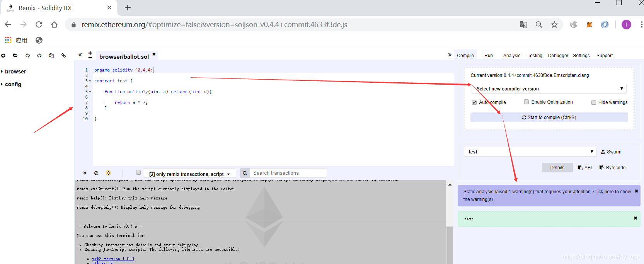Click the browser address bar URL
The width and height of the screenshot is (644, 264).
click(x=214, y=25)
